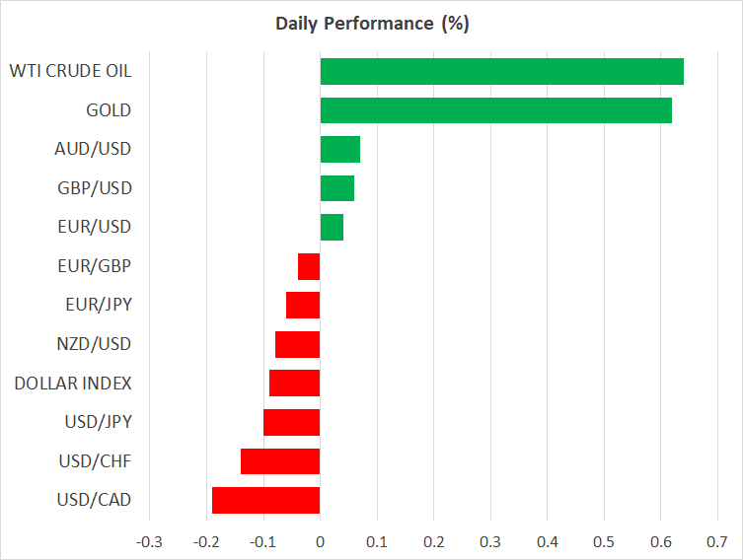The width and height of the screenshot is (743, 560).
Task: Click the NZD/USD red bar
Action: point(297,344)
